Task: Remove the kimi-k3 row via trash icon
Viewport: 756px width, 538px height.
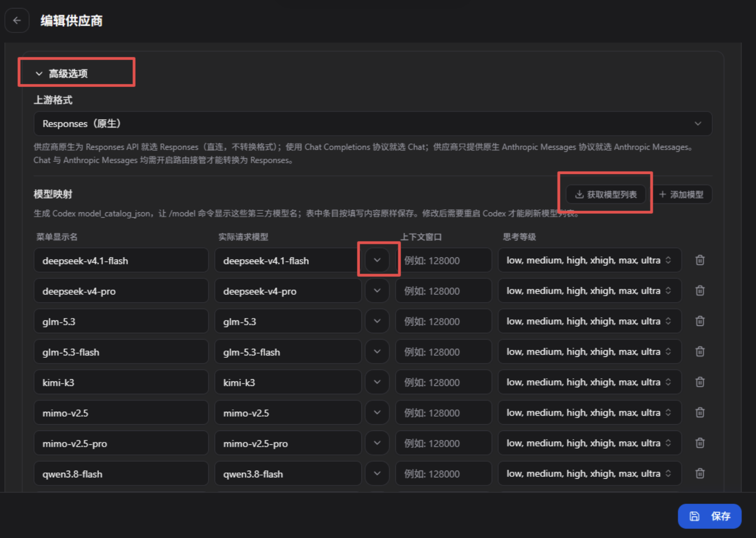Action: 700,382
